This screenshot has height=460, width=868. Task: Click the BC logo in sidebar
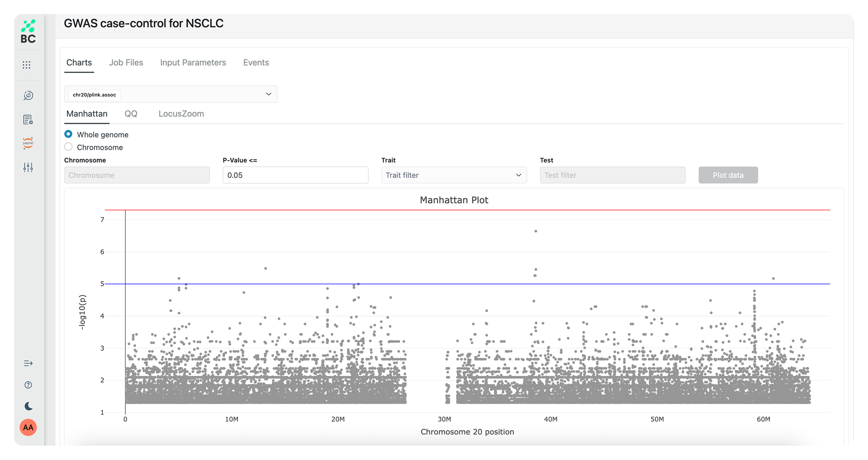pos(28,32)
